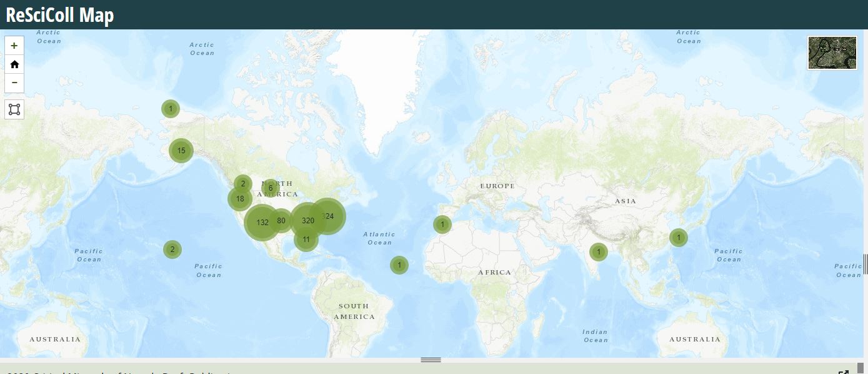Open the external link icon at bottom right
The image size is (868, 374).
(843, 373)
